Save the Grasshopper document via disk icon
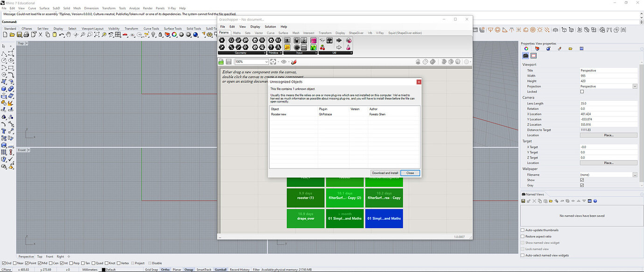 (229, 61)
